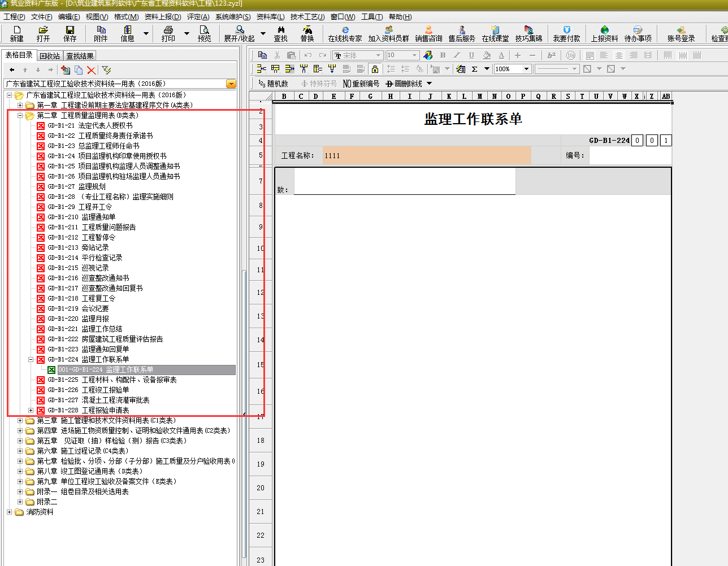Select GD-B1-220 监理月报 in tree
This screenshot has width=728, height=566.
pos(78,319)
